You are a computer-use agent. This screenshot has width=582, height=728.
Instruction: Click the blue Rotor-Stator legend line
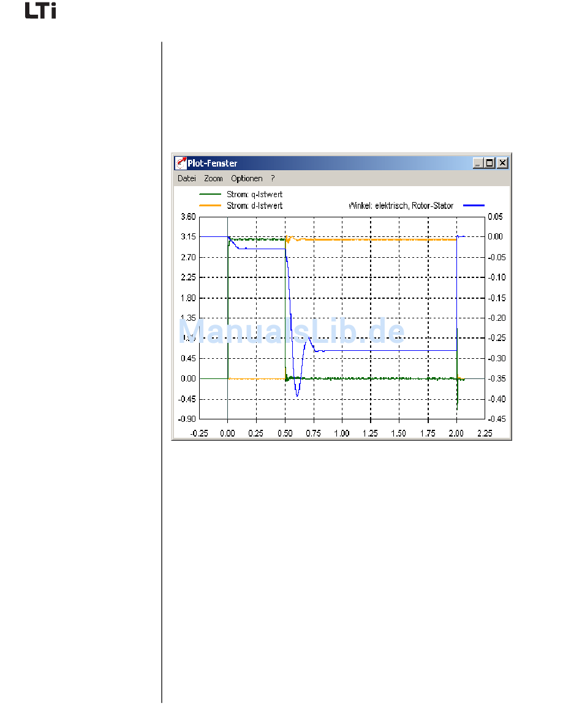click(474, 205)
